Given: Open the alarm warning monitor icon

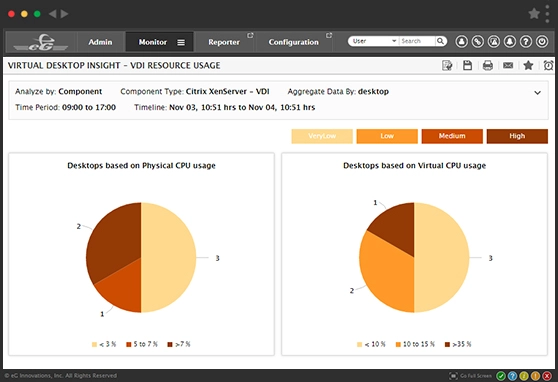Looking at the screenshot, I should coord(494,42).
